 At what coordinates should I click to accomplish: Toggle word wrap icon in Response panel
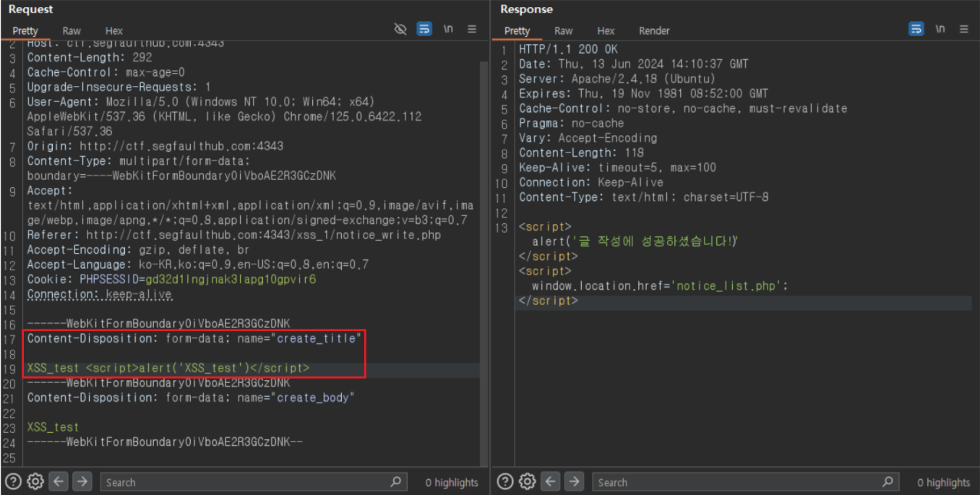[x=916, y=29]
